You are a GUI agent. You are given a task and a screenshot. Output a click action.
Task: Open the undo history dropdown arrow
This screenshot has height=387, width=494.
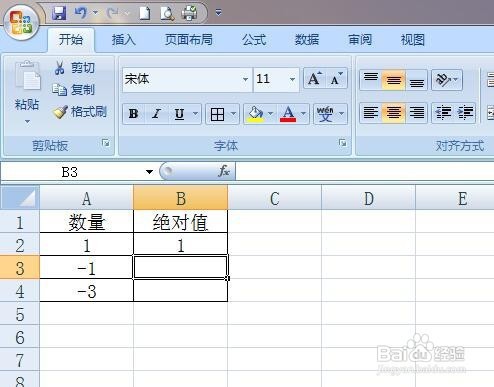pos(95,13)
